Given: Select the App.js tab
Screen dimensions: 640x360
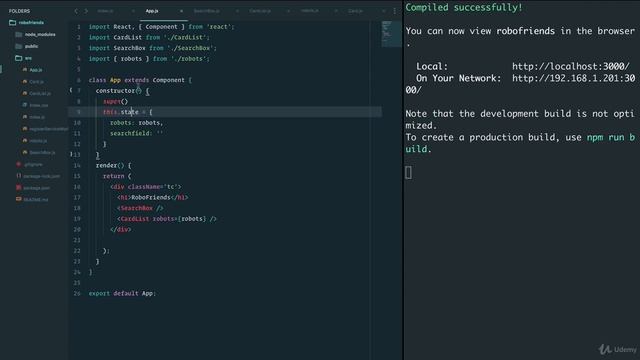Looking at the screenshot, I should 152,11.
